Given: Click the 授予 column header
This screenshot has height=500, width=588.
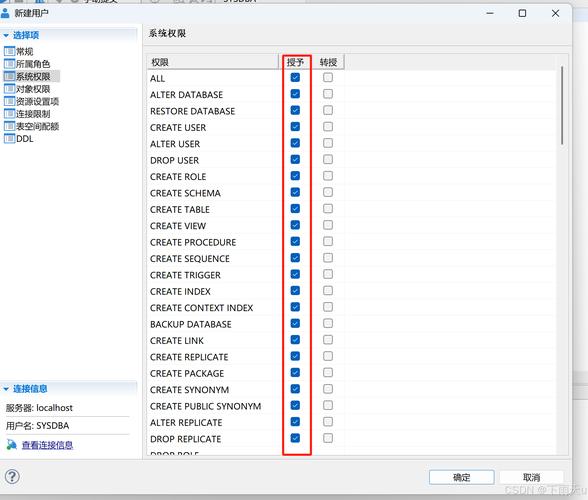Looking at the screenshot, I should pos(296,62).
